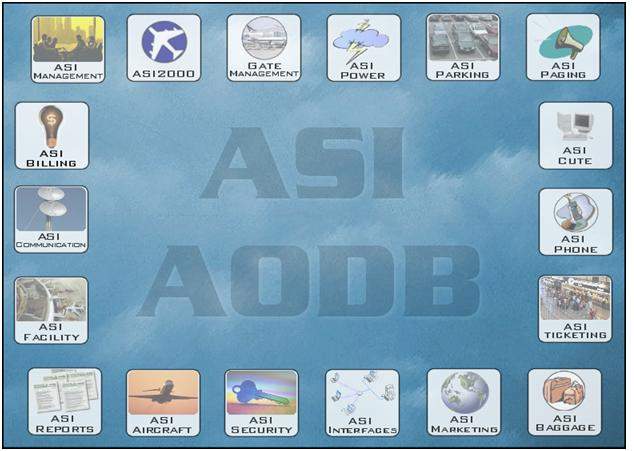Viewport: 634px width, 451px height.
Task: Open ASI Reports documents icon
Action: pos(65,402)
